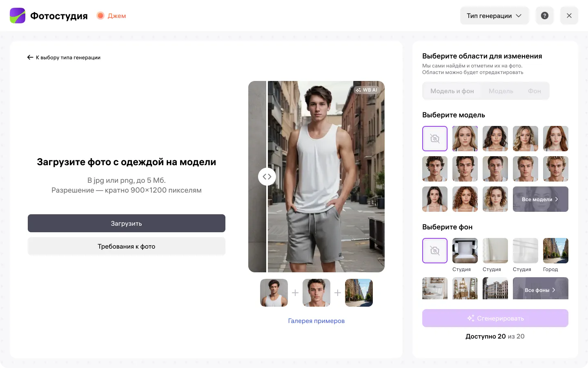588x368 pixels.
Task: Click the Фотостудия logo icon
Action: pyautogui.click(x=18, y=16)
